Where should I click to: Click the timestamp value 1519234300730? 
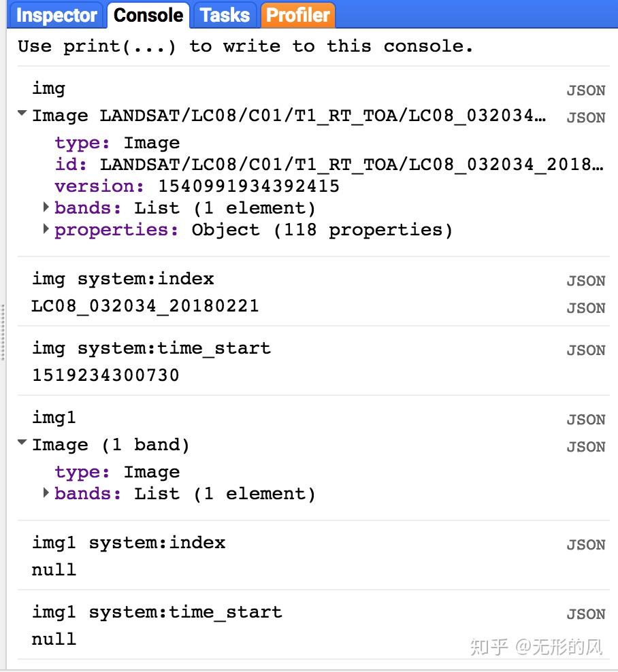coord(105,375)
